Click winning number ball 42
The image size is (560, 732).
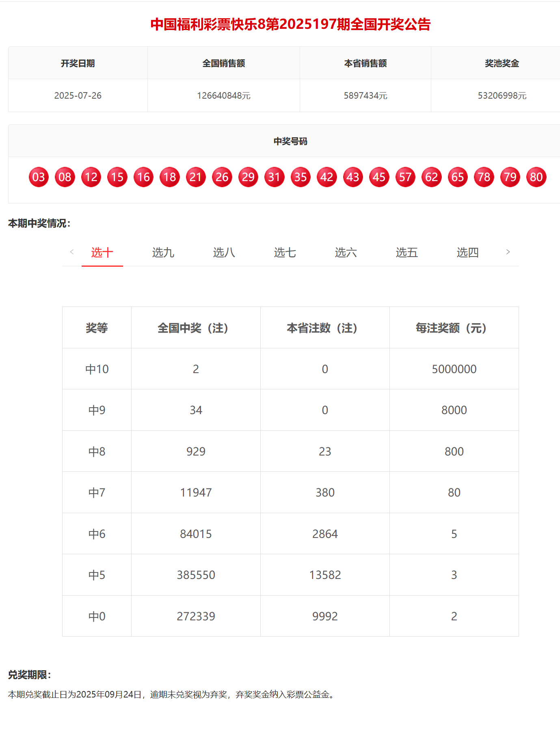(327, 177)
